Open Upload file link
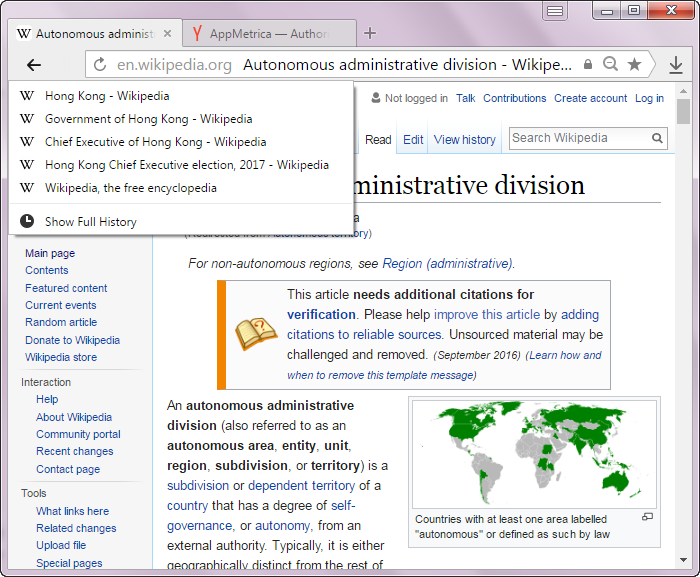 pos(61,545)
